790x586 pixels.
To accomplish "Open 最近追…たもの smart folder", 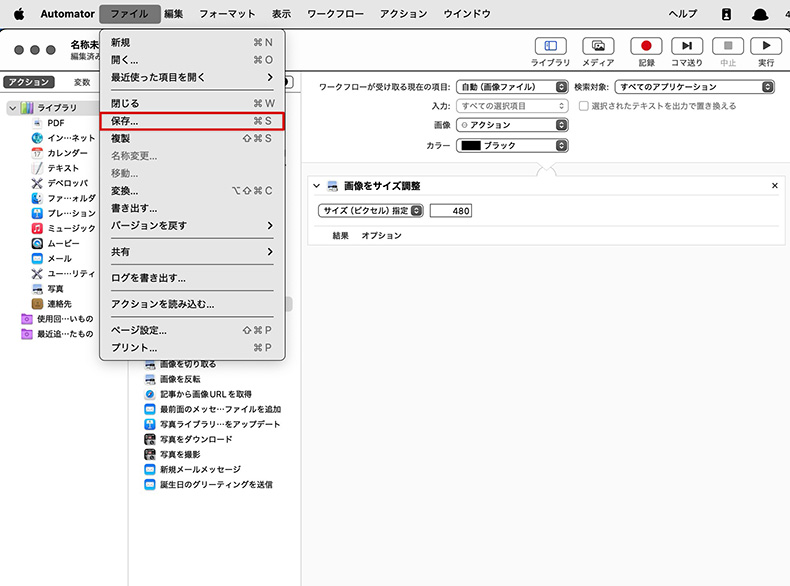I will (x=57, y=334).
